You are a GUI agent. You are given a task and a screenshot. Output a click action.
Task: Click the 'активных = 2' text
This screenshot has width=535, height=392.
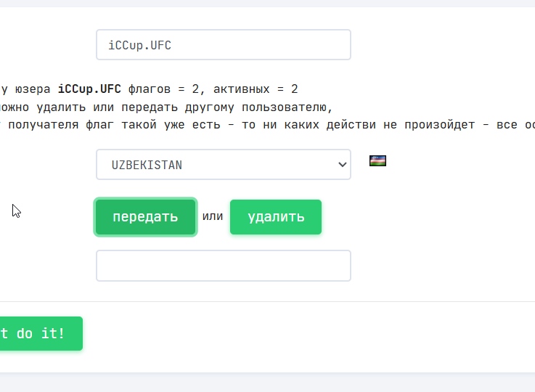(256, 89)
